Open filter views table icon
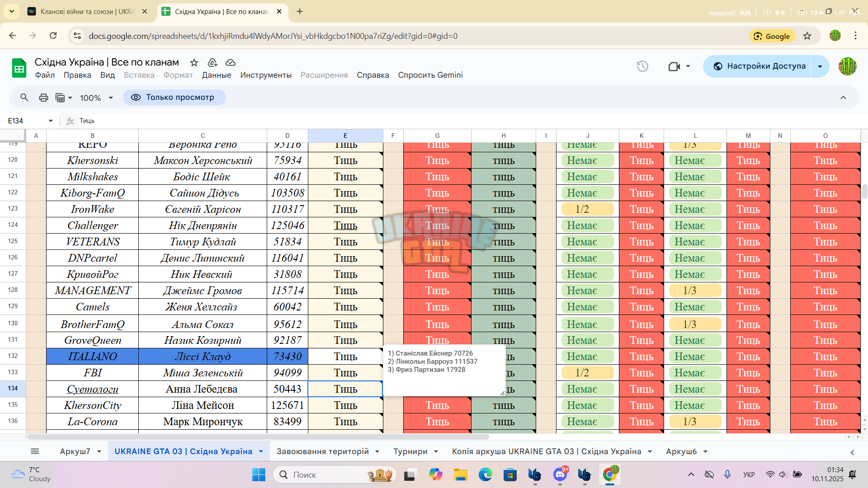 (60, 97)
